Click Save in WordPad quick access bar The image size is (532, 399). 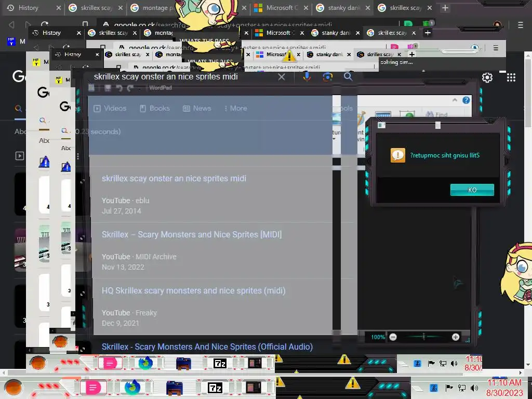108,88
